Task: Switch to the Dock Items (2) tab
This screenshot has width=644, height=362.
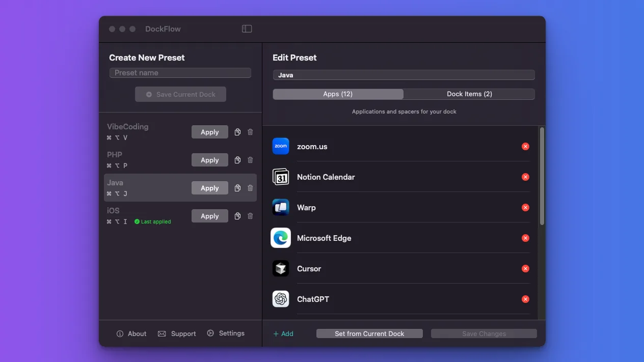Action: point(469,94)
